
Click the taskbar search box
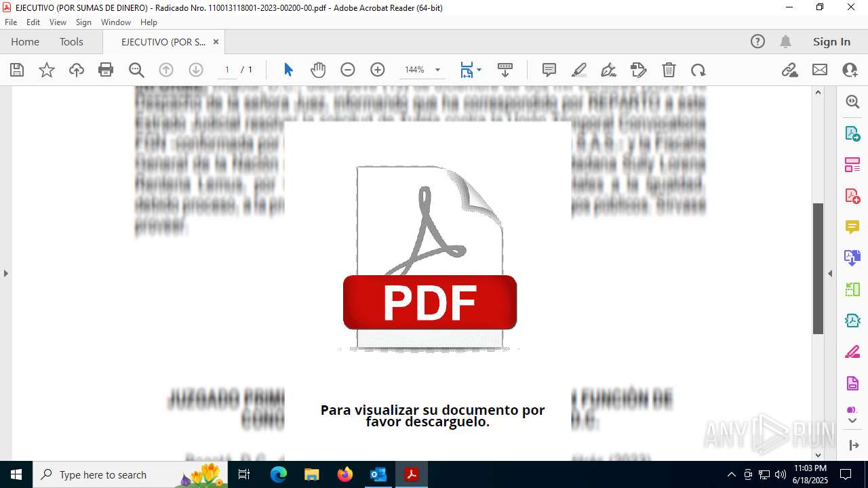pyautogui.click(x=130, y=474)
